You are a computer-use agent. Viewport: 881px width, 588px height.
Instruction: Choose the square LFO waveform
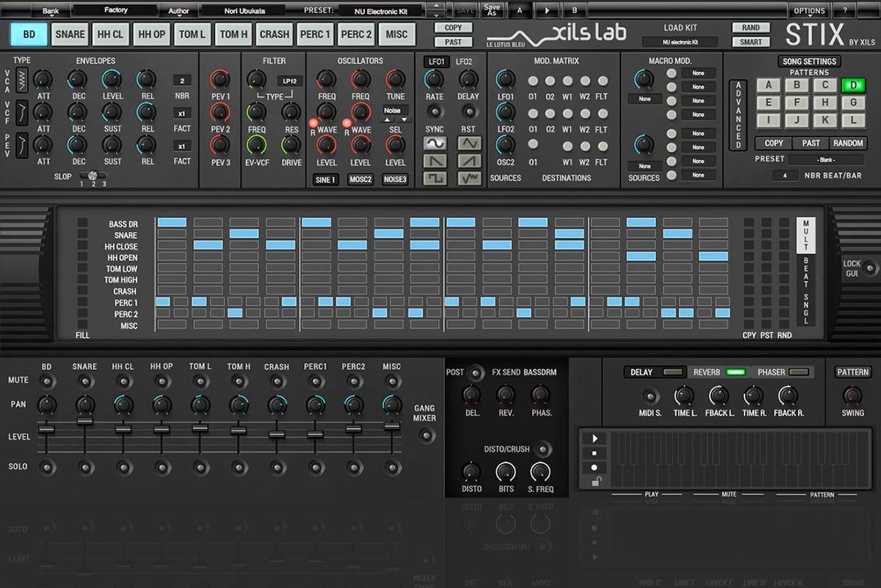click(435, 178)
